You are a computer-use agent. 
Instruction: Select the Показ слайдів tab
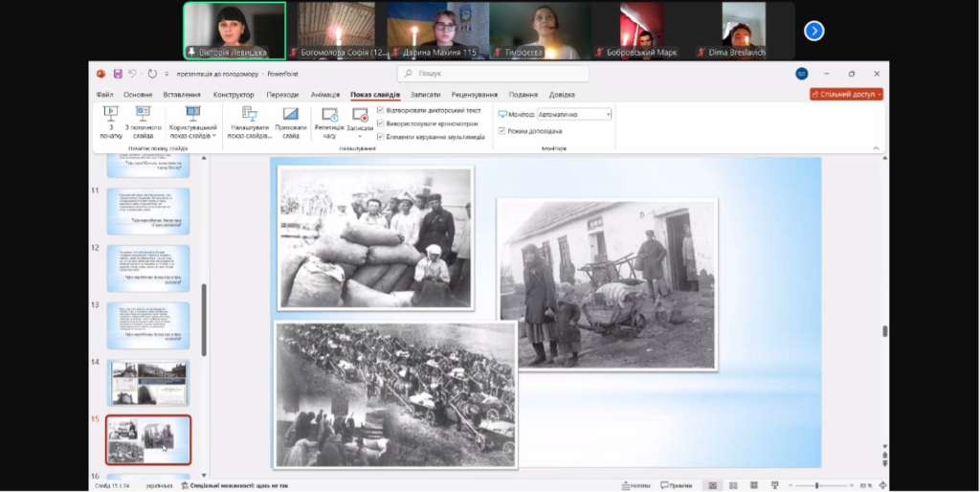point(375,95)
